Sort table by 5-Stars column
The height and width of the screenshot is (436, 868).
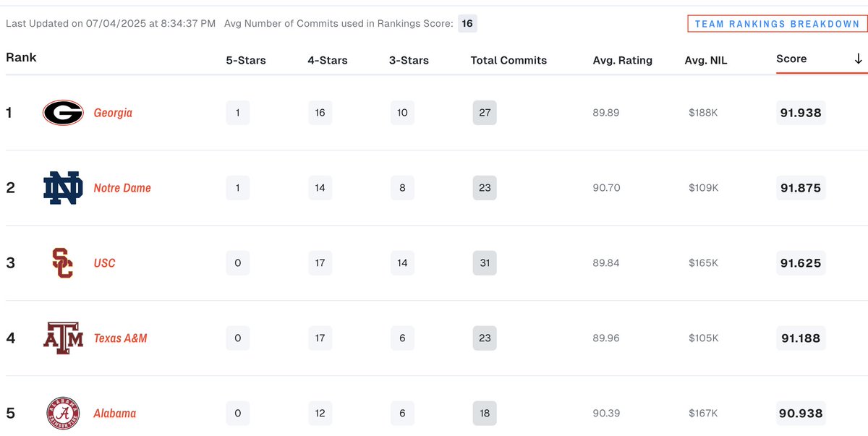246,61
